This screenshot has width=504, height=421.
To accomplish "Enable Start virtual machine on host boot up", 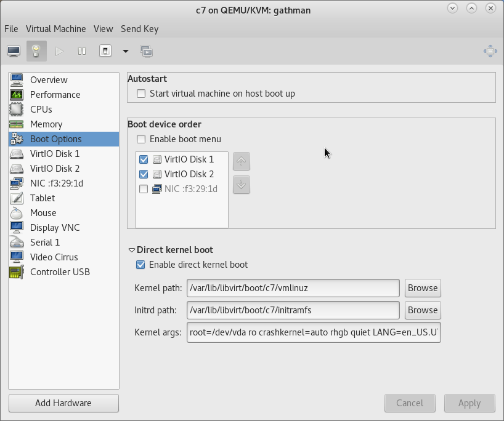I will (141, 94).
